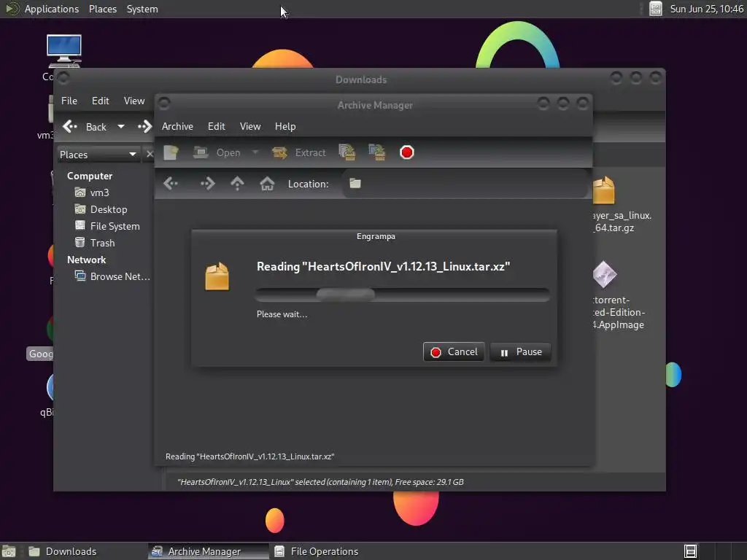Expand the Open recent archives dropdown arrow
747x560 pixels.
coord(255,152)
